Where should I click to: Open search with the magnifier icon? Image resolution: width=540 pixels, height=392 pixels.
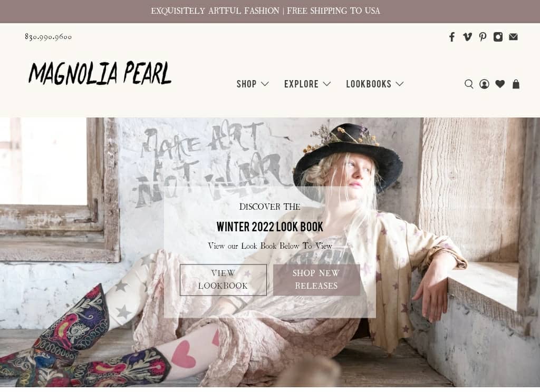(x=469, y=84)
